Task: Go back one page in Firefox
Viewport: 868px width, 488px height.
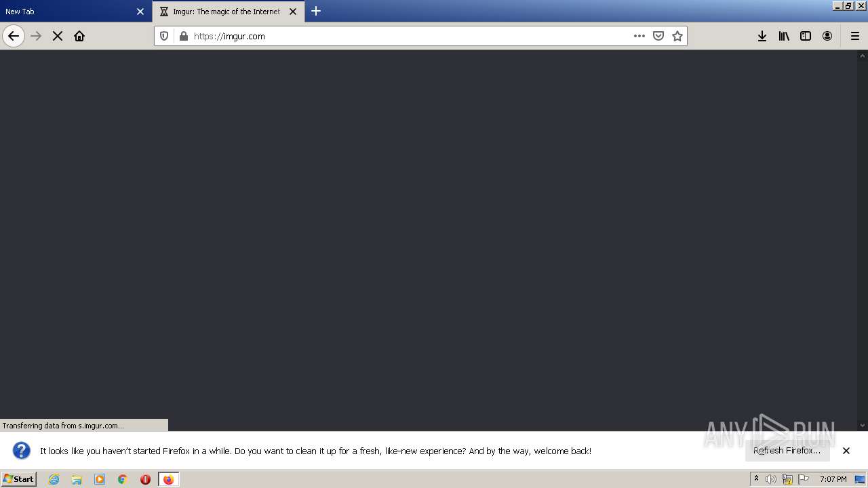Action: click(14, 36)
